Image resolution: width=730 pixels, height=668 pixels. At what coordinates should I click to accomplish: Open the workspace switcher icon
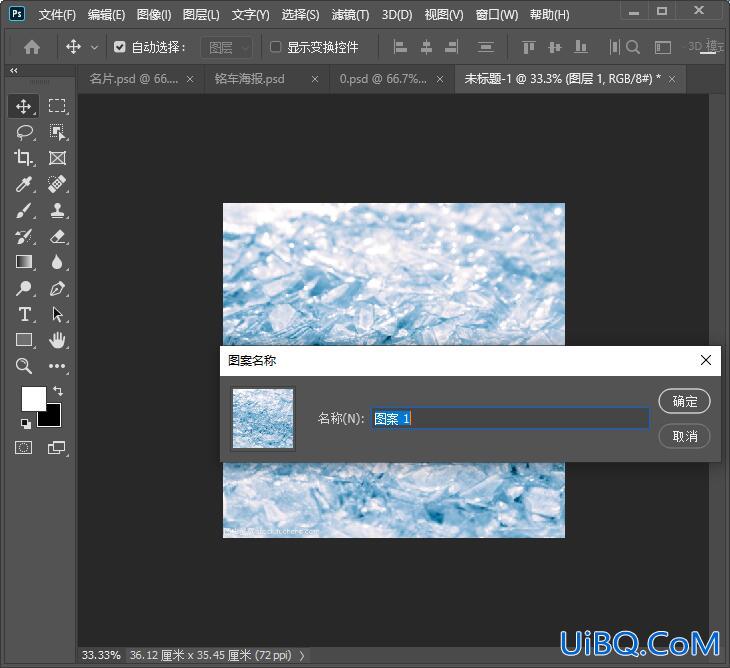(x=662, y=47)
